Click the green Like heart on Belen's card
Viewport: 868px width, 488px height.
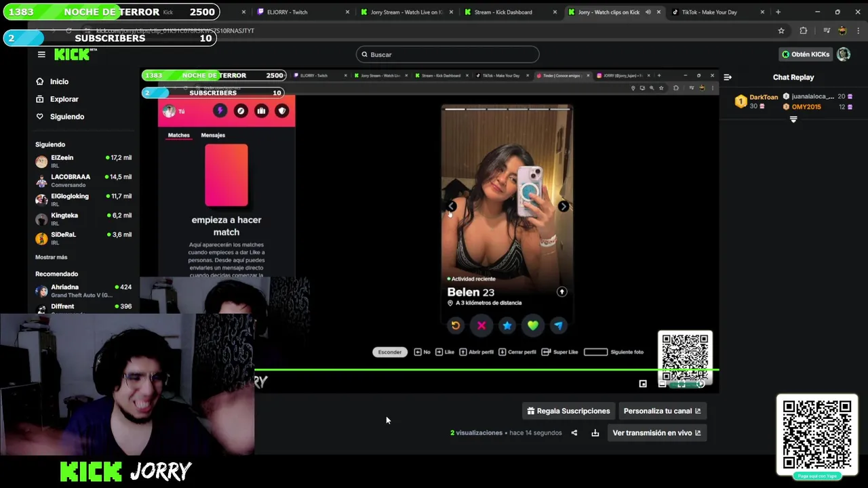pyautogui.click(x=533, y=325)
